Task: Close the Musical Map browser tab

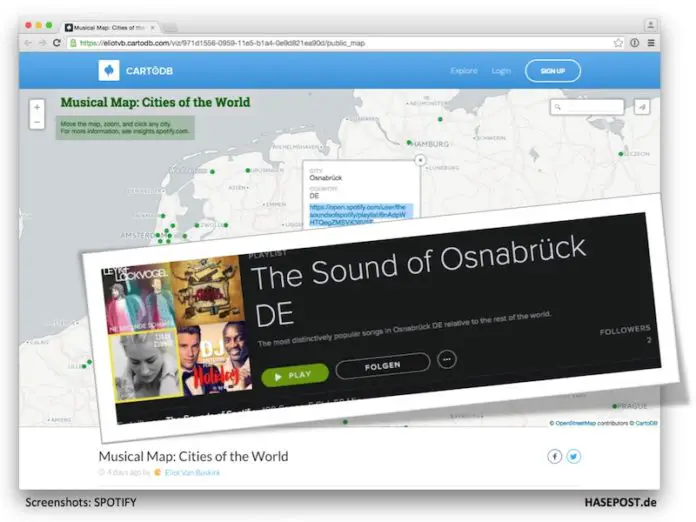Action: point(152,28)
